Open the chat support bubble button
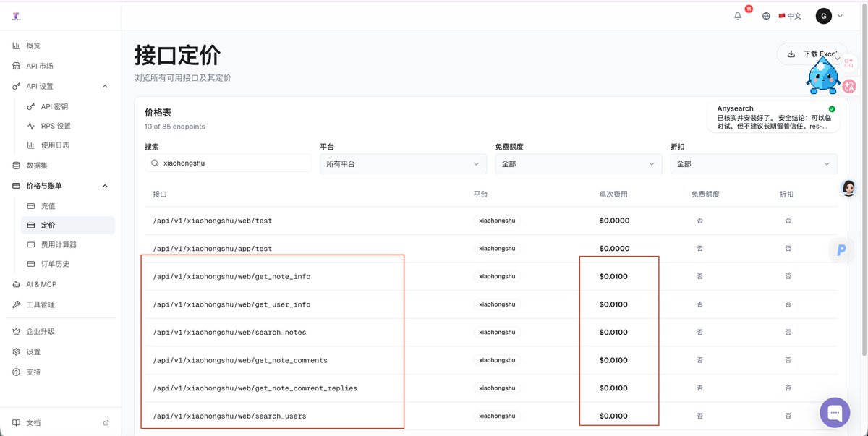The image size is (868, 436). [x=835, y=412]
